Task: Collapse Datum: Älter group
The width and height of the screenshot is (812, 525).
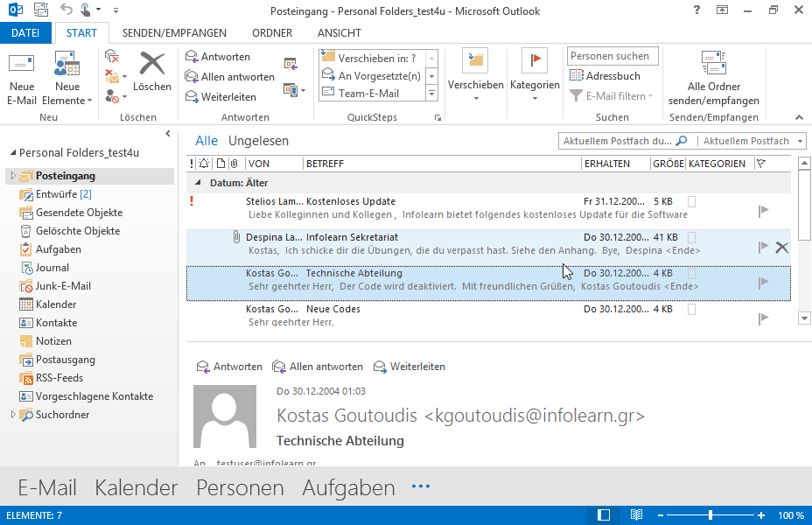Action: coord(198,183)
